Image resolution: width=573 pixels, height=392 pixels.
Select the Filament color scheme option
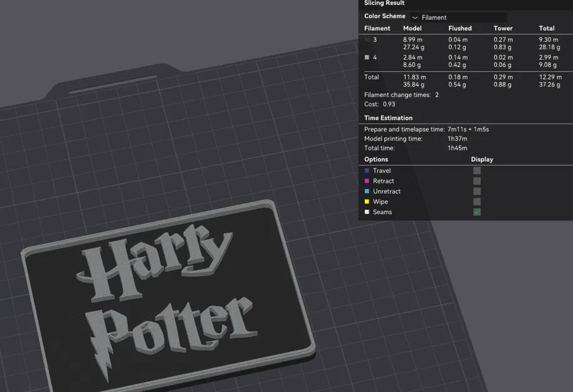click(x=434, y=16)
